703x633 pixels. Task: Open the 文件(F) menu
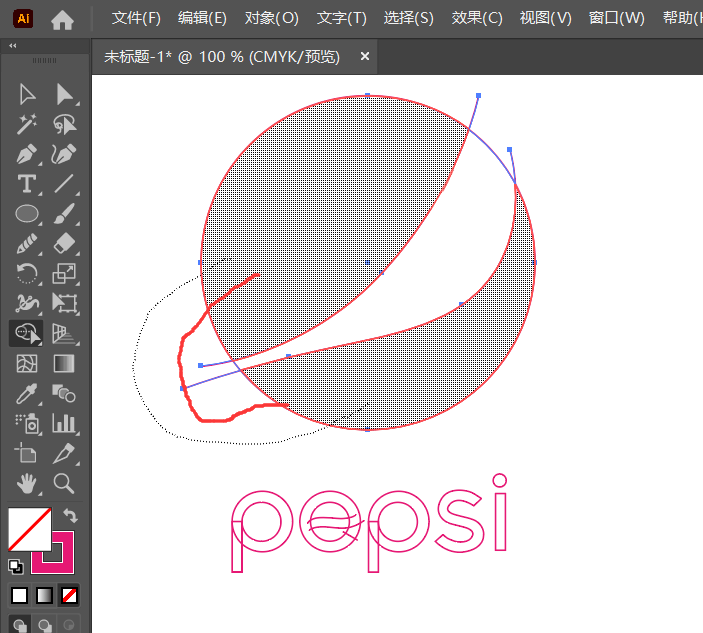coord(136,18)
